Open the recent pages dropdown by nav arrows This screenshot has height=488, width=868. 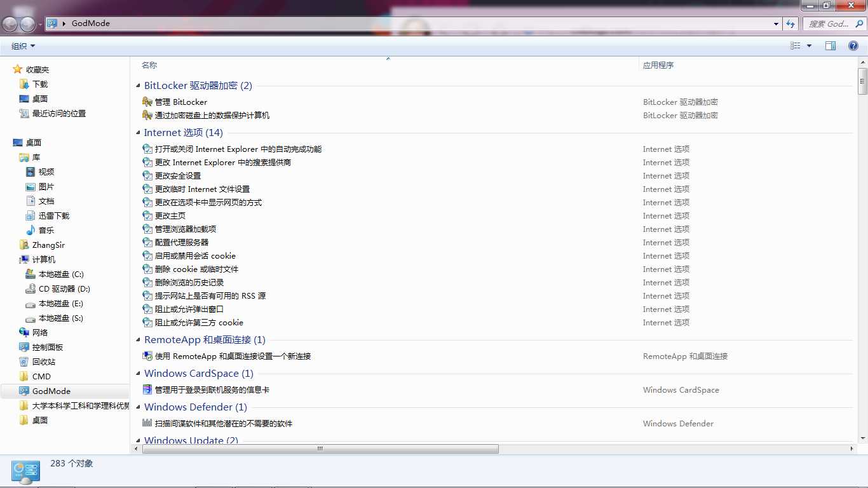point(40,24)
